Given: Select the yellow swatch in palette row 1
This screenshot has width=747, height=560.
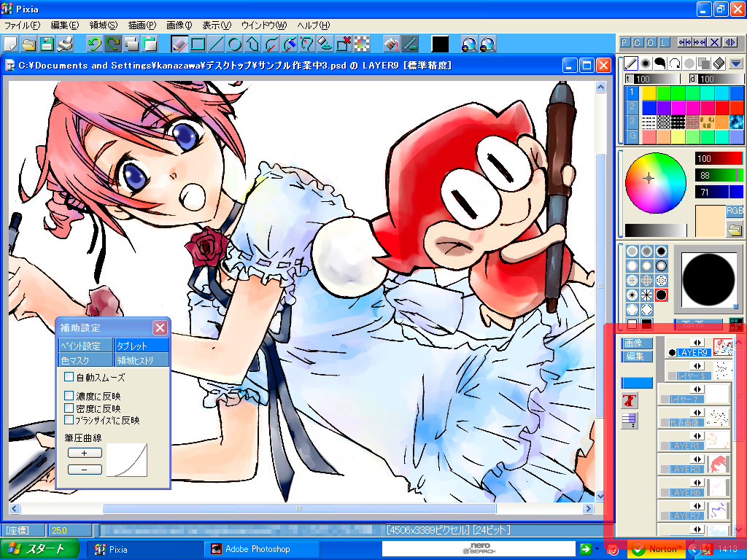Looking at the screenshot, I should coord(649,93).
